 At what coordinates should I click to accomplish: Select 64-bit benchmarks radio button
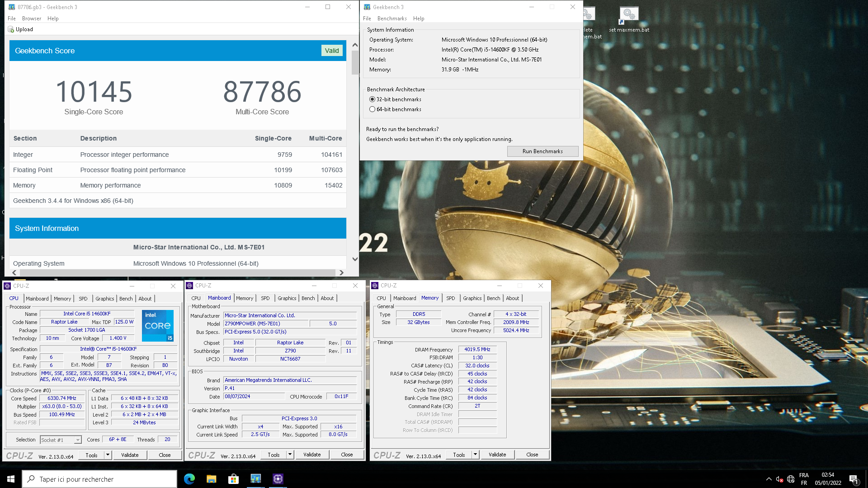point(372,109)
